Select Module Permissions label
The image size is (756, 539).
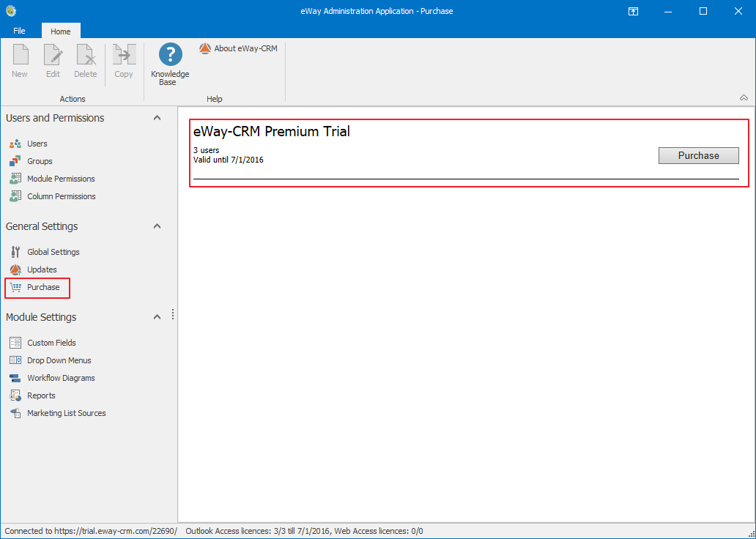point(61,179)
